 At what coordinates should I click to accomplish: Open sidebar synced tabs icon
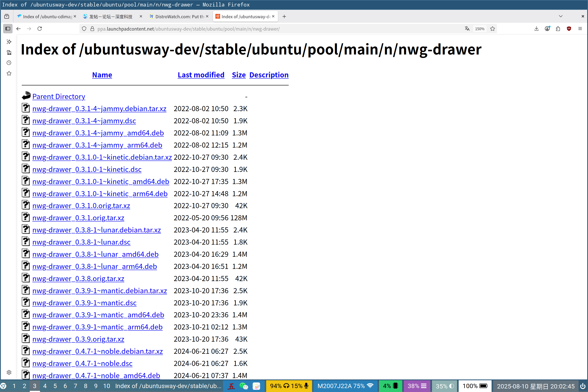click(x=9, y=52)
